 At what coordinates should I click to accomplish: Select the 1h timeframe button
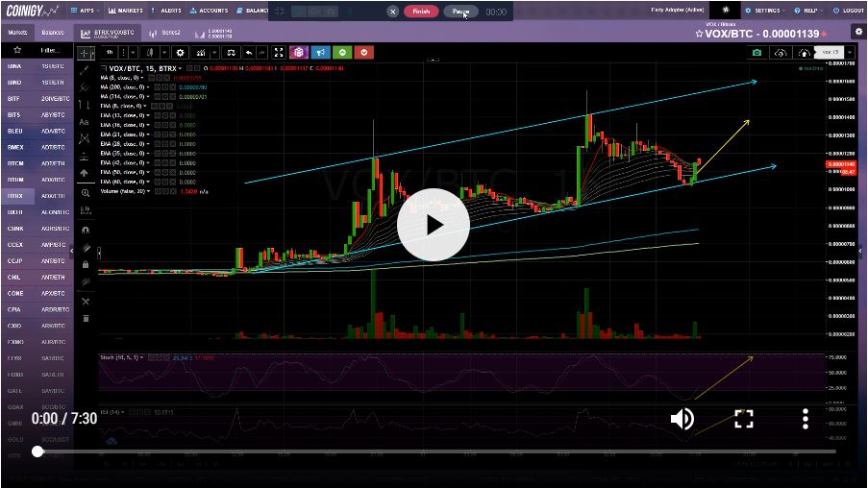[110, 53]
